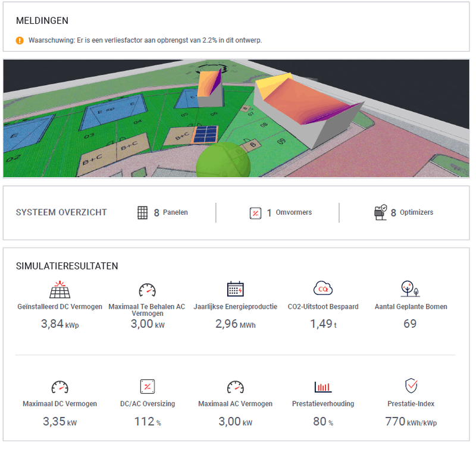Click the optimizer icon next to 8 Optimizers

tap(380, 212)
